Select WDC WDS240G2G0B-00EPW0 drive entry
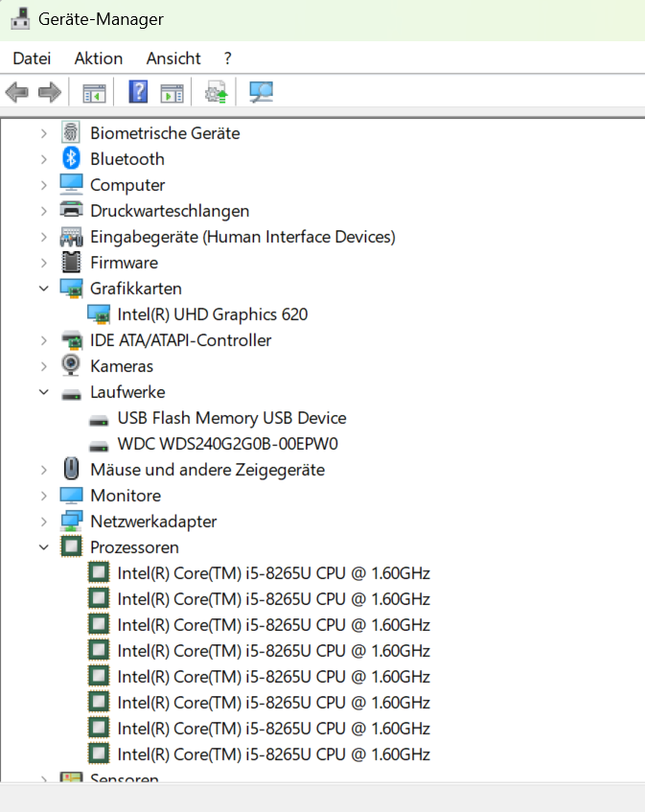 pos(228,444)
